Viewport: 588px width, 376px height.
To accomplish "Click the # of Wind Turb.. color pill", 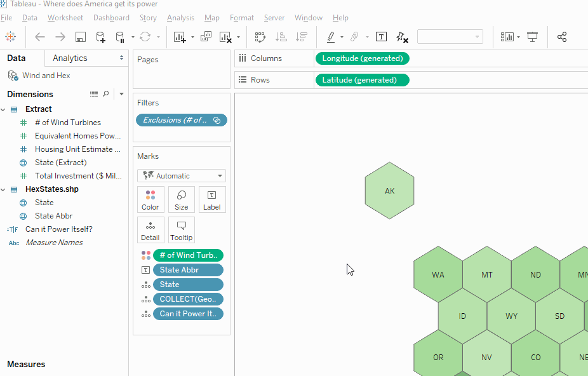I will (188, 255).
